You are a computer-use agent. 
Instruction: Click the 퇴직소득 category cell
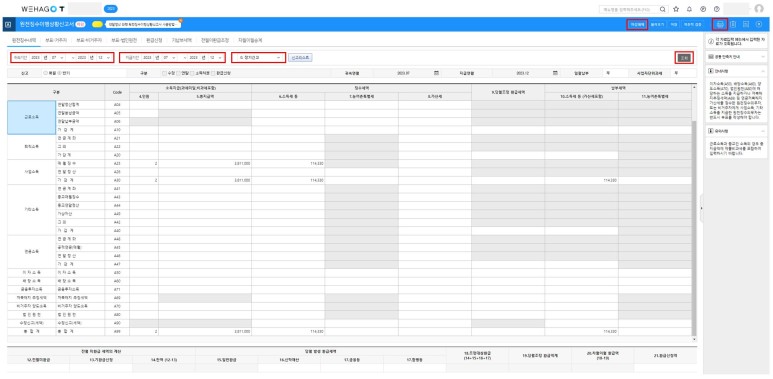click(x=32, y=146)
